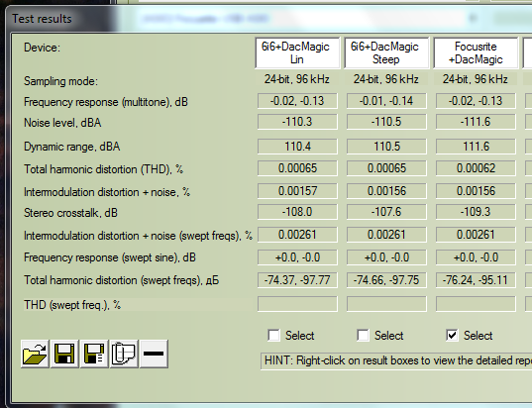Click the save results floppy disk icon
The height and width of the screenshot is (408, 532).
(x=64, y=354)
